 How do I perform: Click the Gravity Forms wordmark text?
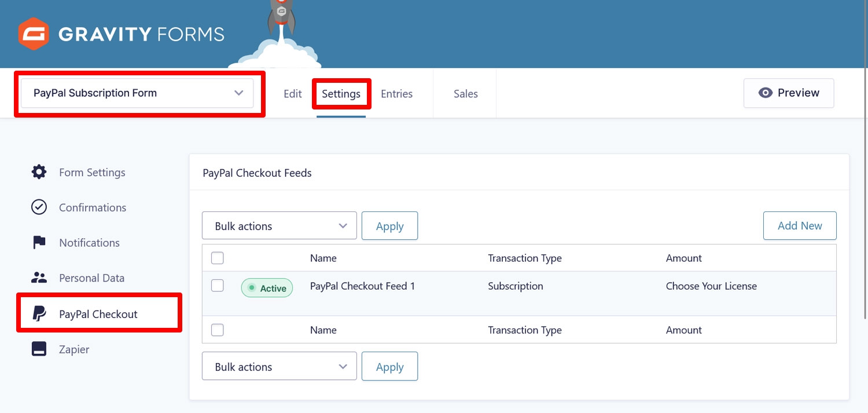click(x=141, y=34)
